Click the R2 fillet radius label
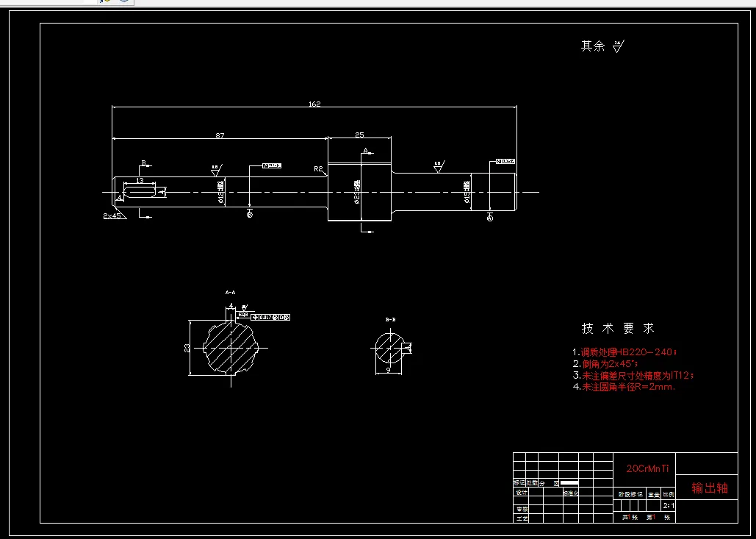Viewport: 756px width, 539px height. point(318,169)
